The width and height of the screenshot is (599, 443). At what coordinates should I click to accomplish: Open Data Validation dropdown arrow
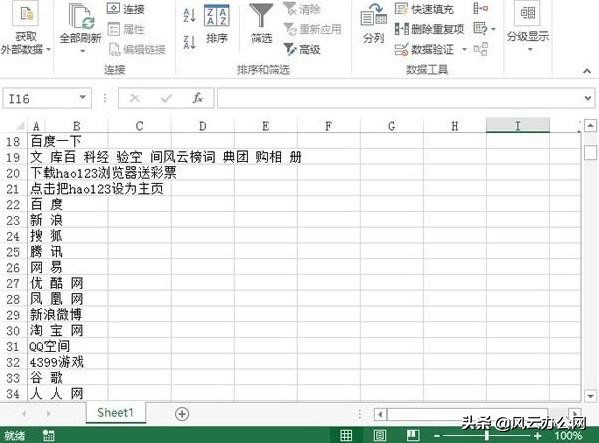pos(464,49)
